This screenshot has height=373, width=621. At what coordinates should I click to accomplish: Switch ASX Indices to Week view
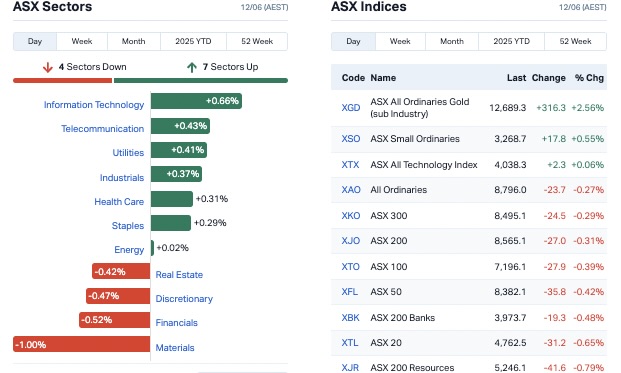(400, 42)
